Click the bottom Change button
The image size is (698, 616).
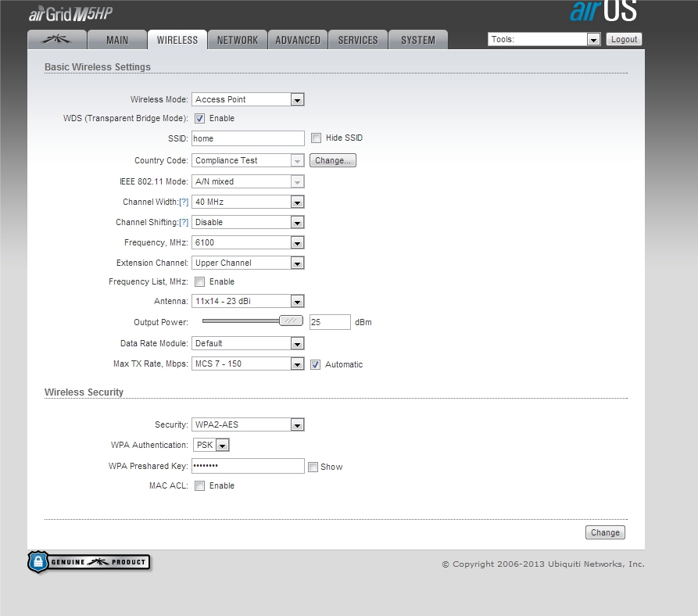pyautogui.click(x=606, y=532)
